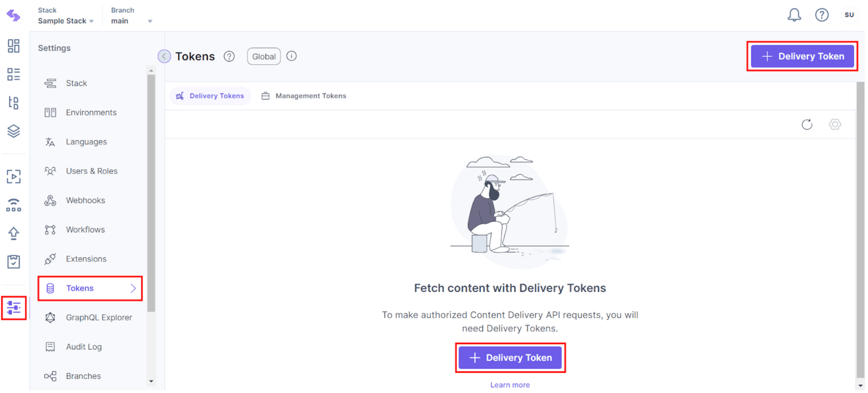Select the Delivery Tokens tab
The width and height of the screenshot is (868, 393).
(210, 96)
